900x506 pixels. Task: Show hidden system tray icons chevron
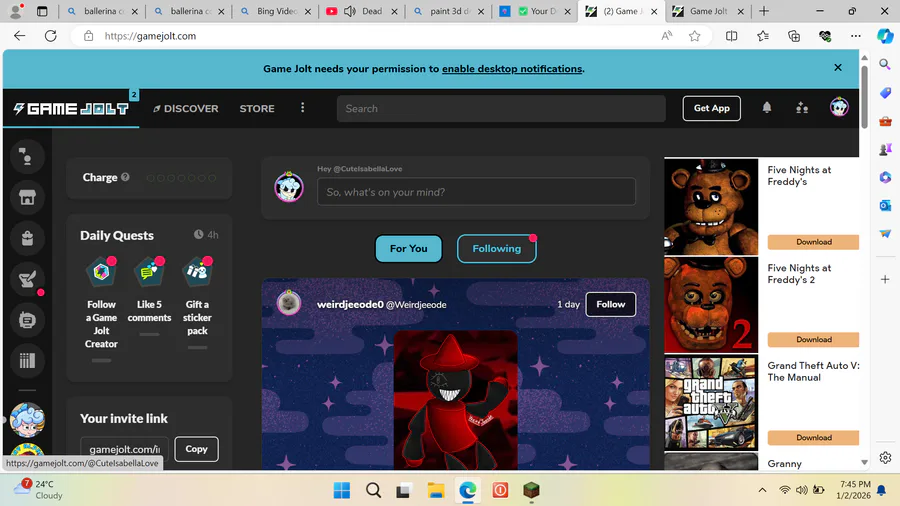762,490
